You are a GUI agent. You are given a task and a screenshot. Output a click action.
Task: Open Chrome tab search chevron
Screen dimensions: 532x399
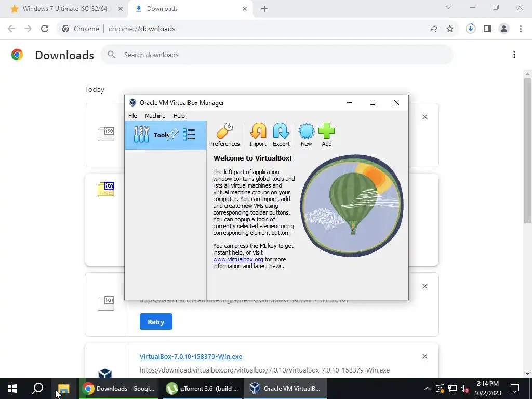click(448, 7)
